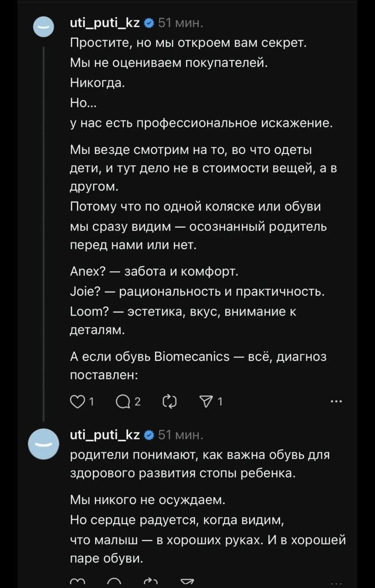This screenshot has height=588, width=375.
Task: Open uti_puti_kz profile from the second post
Action: [x=106, y=437]
